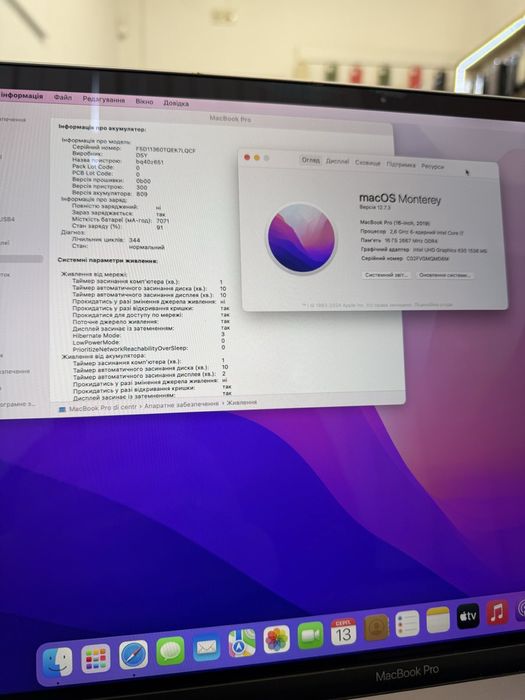The image size is (525, 700).
Task: Click the Системні параметри живлення heading
Action: pyautogui.click(x=107, y=260)
